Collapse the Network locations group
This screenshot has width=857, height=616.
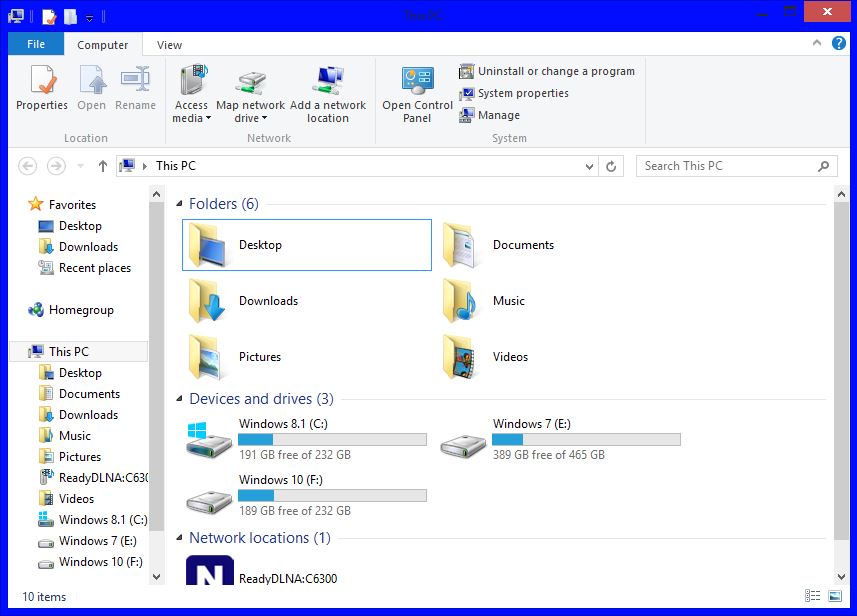point(180,539)
